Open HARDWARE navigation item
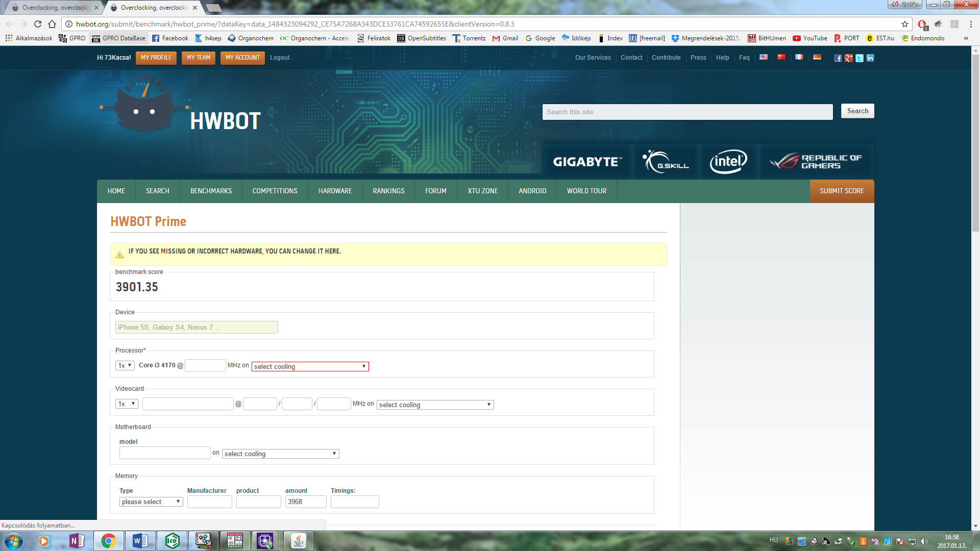Screen dimensions: 980x551 pyautogui.click(x=335, y=191)
